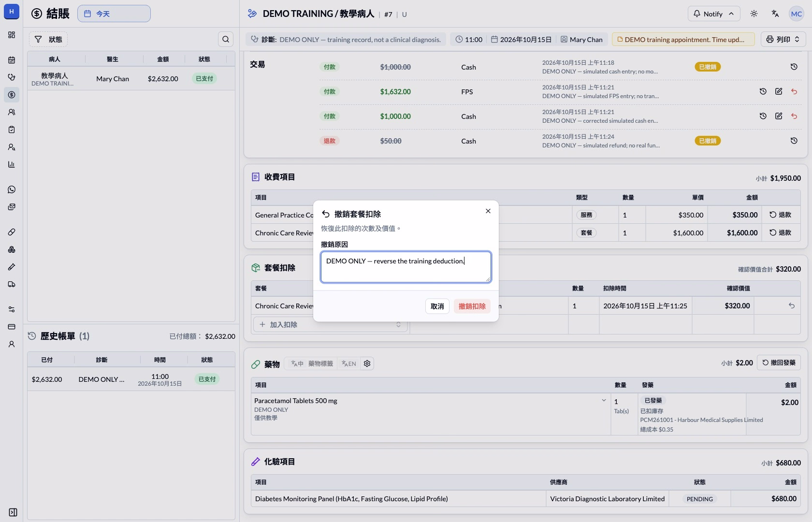Click the DEMO training appointment note

[x=683, y=39]
